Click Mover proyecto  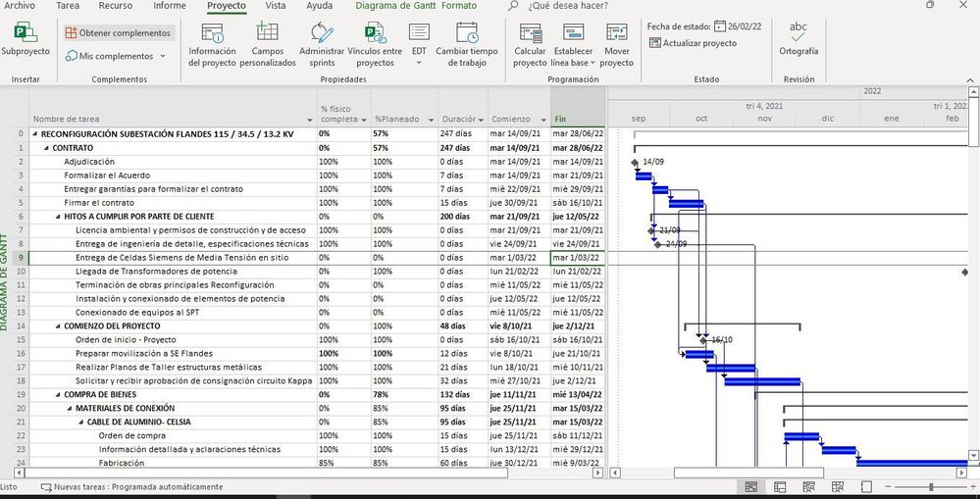(x=617, y=45)
